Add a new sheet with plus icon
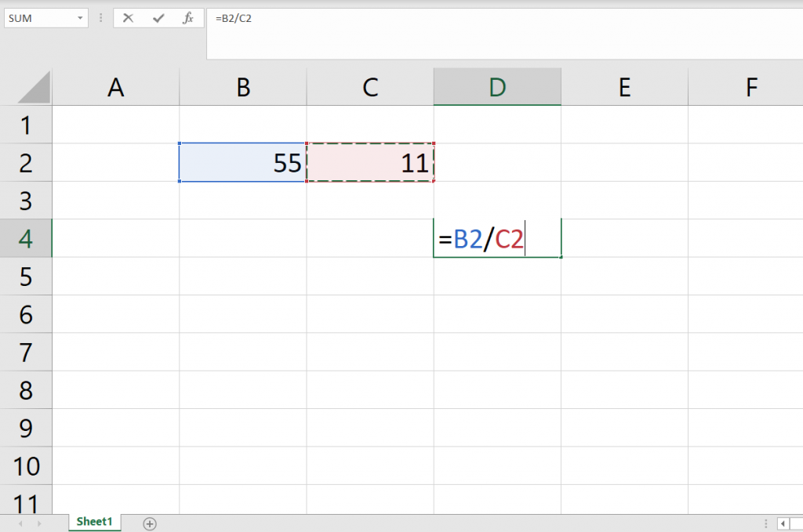Screen dimensions: 803x532 [150, 523]
